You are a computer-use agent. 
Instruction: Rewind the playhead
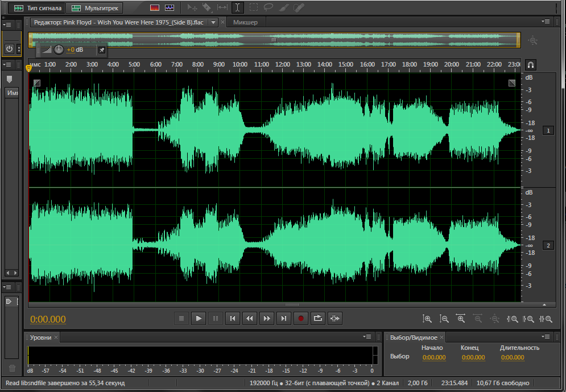pyautogui.click(x=249, y=319)
